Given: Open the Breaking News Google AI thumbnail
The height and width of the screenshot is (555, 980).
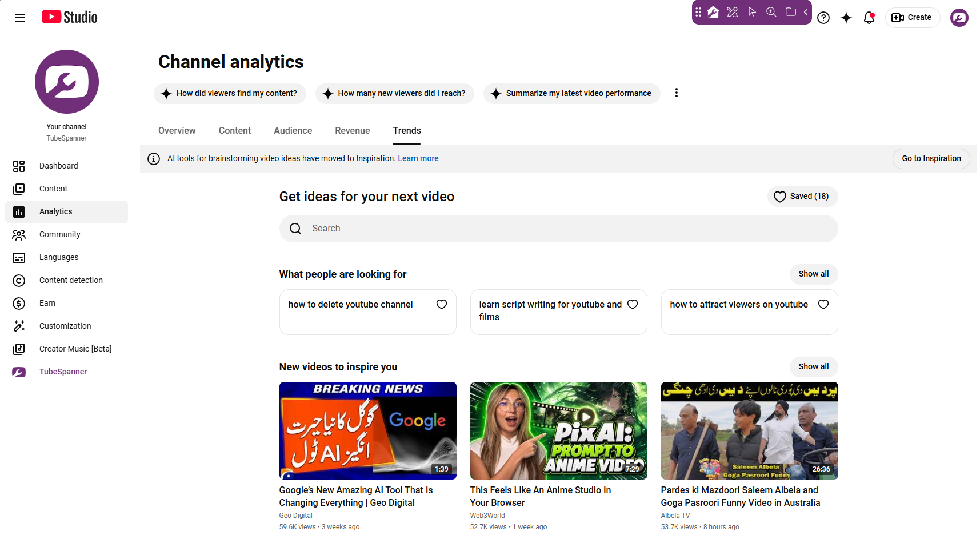Looking at the screenshot, I should coord(368,431).
